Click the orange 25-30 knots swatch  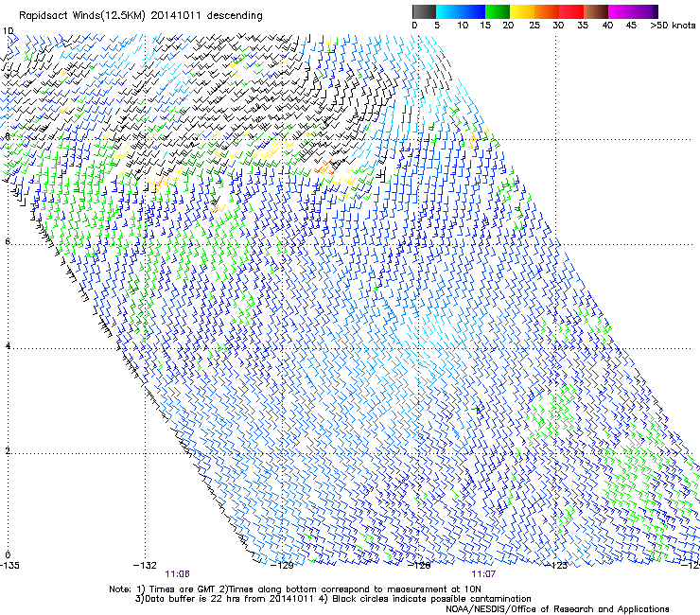point(547,11)
